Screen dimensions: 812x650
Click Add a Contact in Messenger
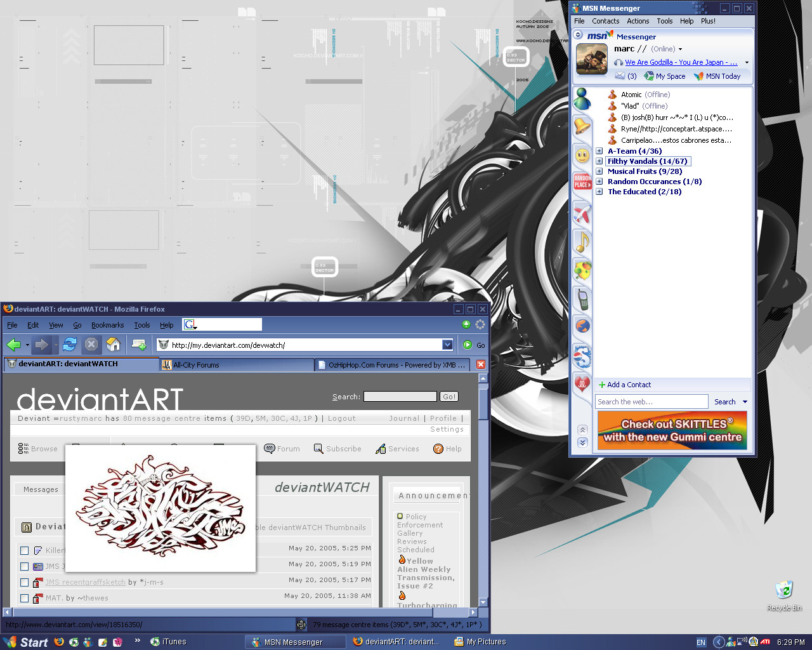[x=625, y=385]
